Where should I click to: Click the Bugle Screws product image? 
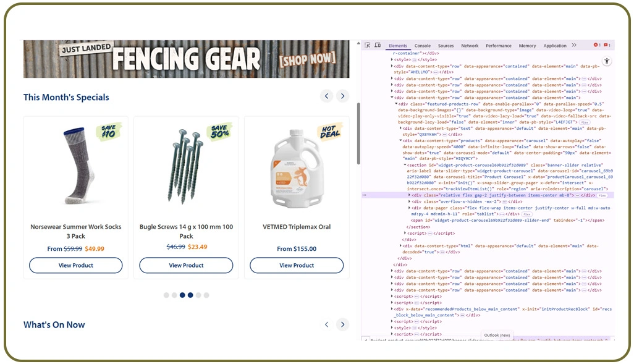tap(186, 167)
